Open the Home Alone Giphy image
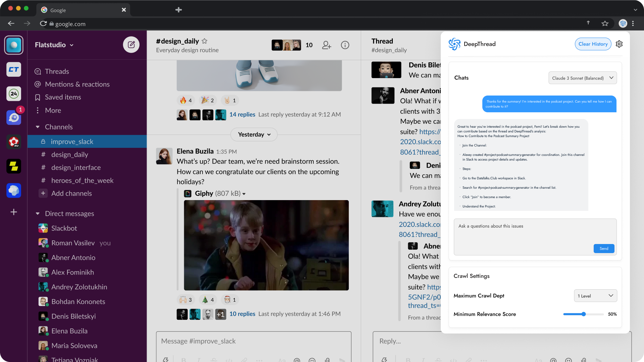Screen dimensions: 644x362 (266, 245)
